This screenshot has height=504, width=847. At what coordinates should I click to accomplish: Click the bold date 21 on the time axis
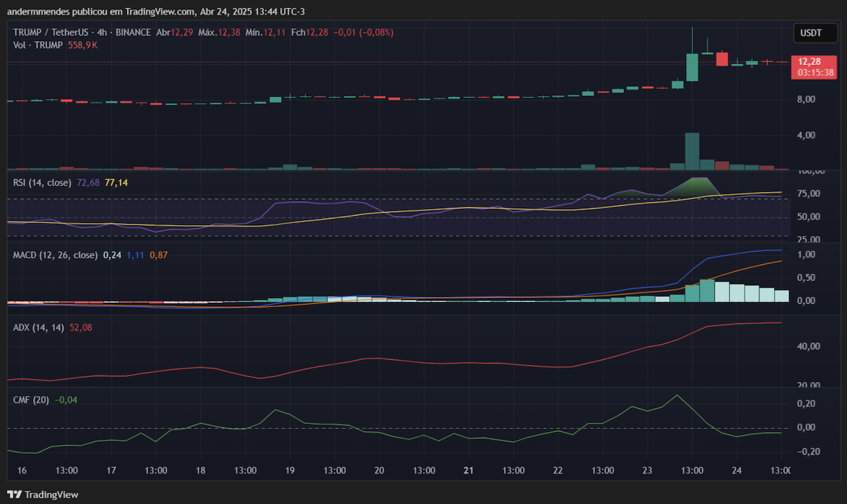point(469,470)
